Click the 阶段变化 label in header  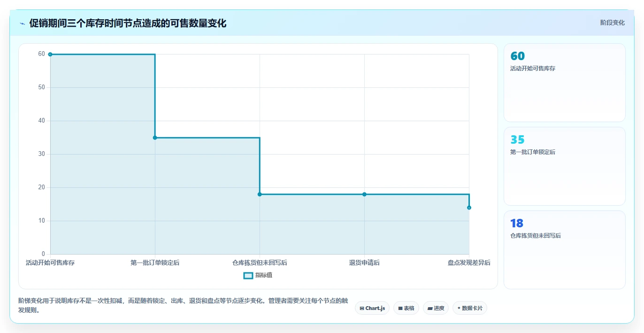612,23
